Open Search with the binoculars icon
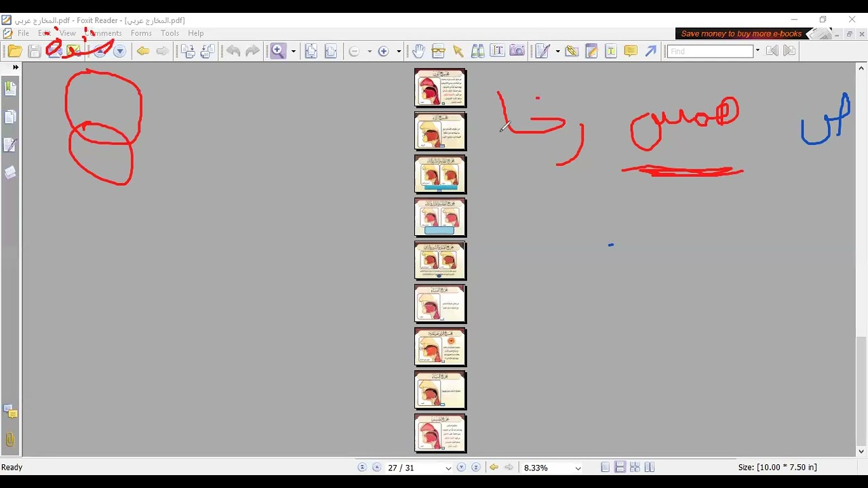Screen dimensions: 868x488 (x=477, y=52)
